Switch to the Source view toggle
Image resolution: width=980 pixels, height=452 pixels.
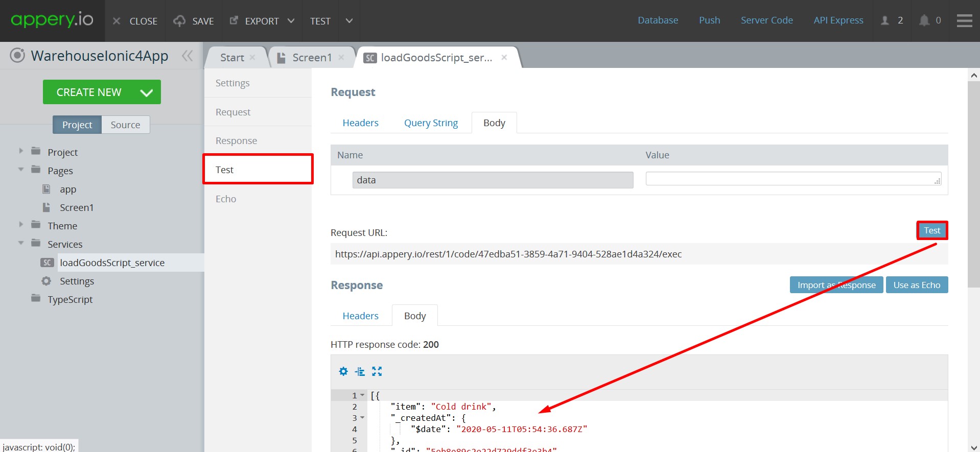[125, 125]
